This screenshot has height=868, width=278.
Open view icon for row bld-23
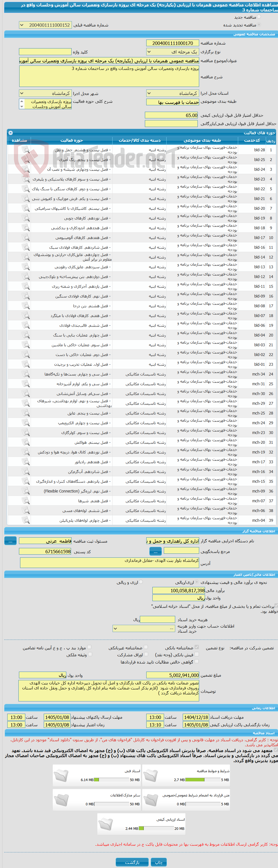pyautogui.click(x=26, y=179)
